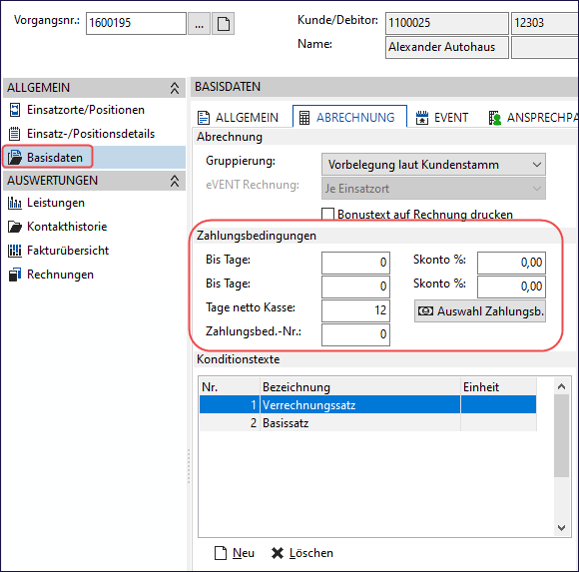Click the new document icon beside Vorgangsnr.
This screenshot has height=572, width=579.
click(223, 24)
